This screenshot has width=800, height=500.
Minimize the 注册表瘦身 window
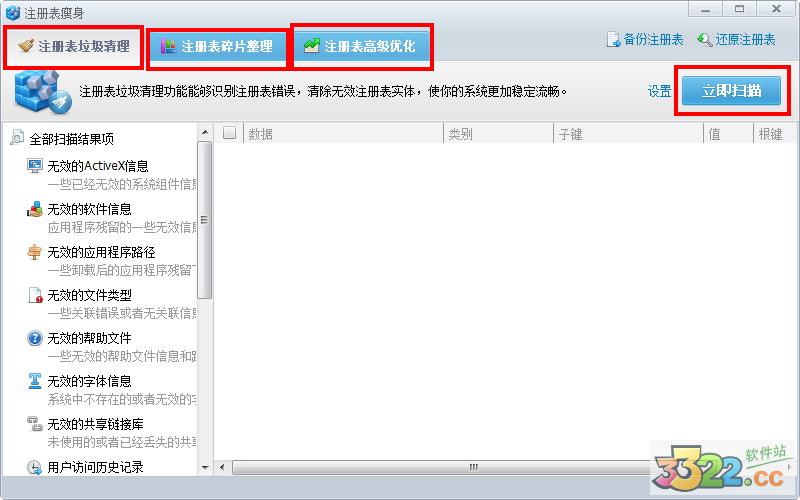coord(705,9)
